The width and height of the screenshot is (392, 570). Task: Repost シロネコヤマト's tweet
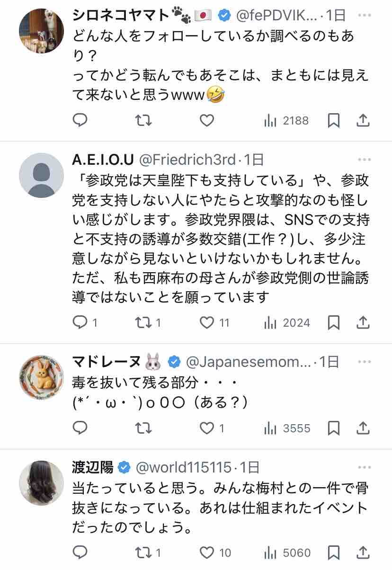click(143, 121)
